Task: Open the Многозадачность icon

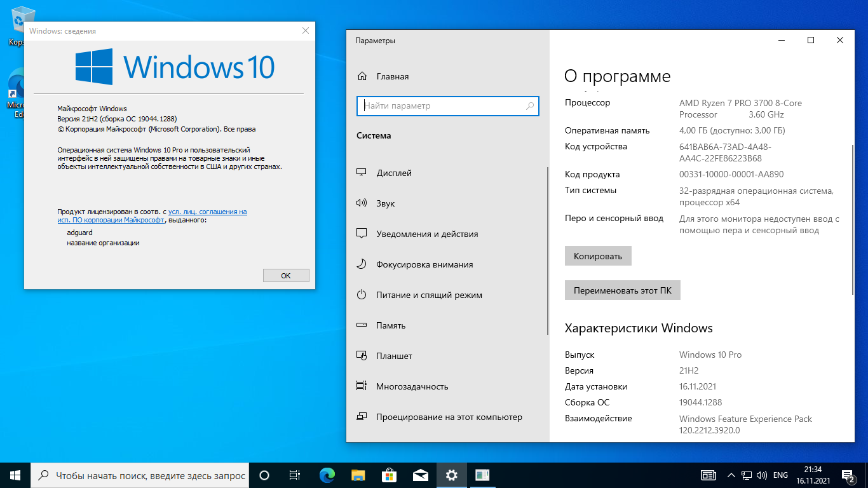Action: click(x=362, y=386)
